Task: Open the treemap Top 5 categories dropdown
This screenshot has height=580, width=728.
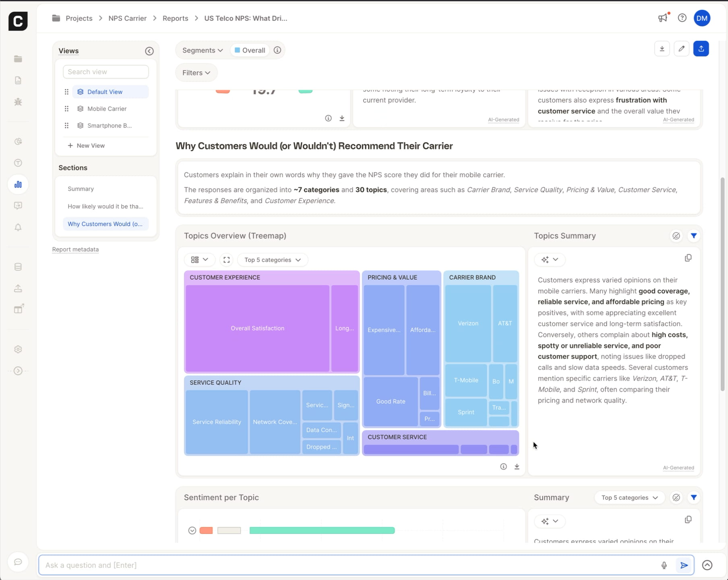Action: [273, 260]
